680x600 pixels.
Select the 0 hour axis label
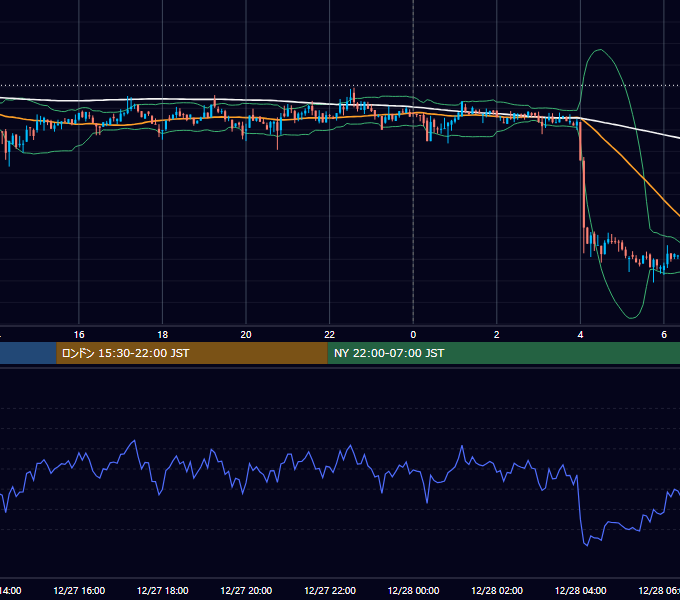413,335
